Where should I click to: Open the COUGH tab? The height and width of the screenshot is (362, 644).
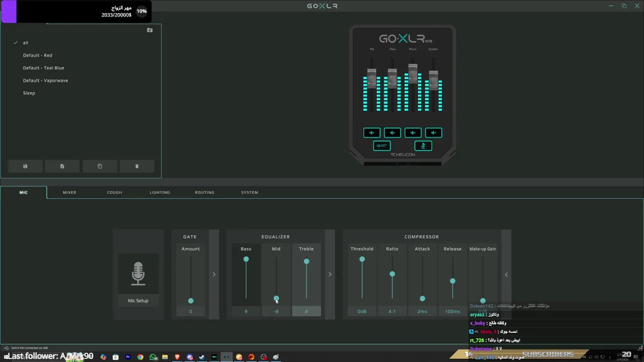click(x=115, y=193)
